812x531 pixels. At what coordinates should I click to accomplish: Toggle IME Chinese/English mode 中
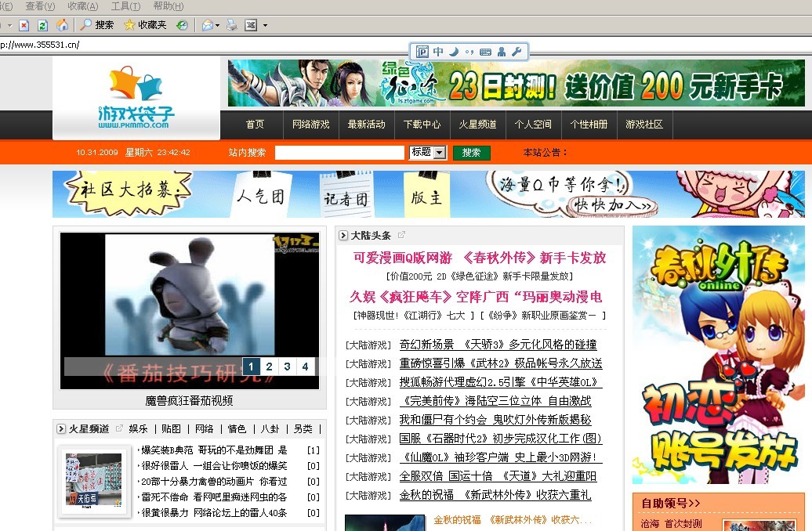coord(438,52)
